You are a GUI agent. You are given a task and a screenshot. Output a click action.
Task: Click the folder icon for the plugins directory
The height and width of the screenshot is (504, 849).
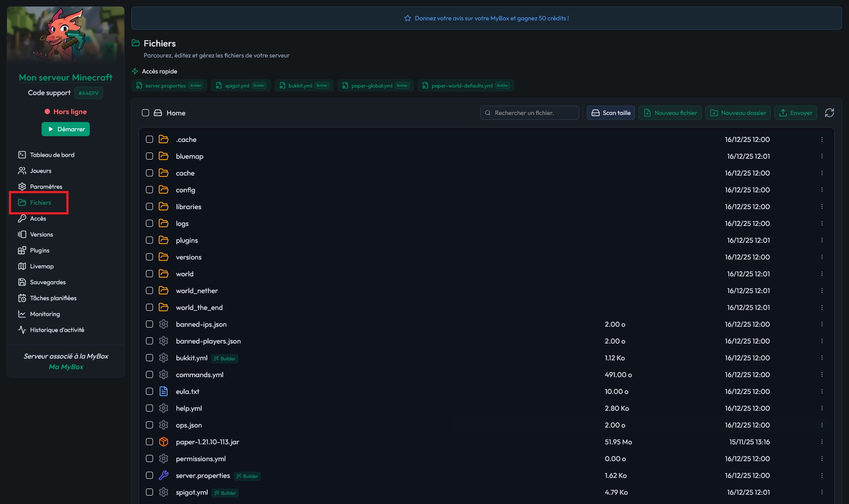[164, 240]
